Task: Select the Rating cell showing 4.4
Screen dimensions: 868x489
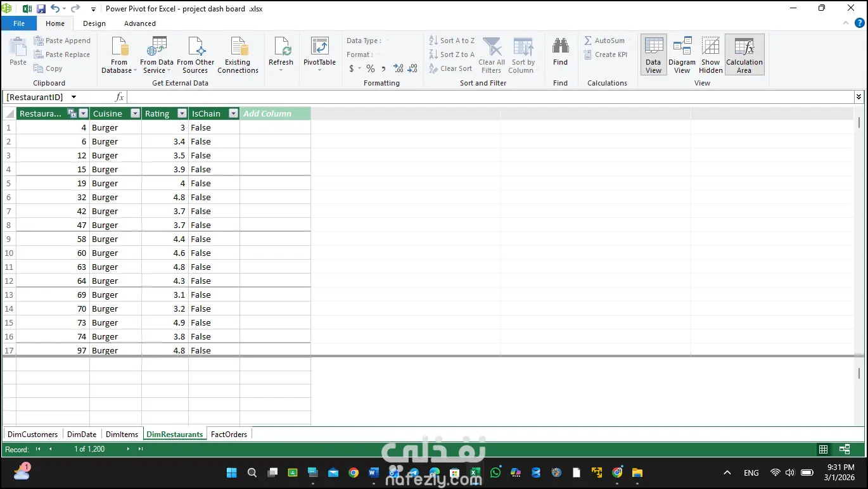Action: click(x=165, y=239)
